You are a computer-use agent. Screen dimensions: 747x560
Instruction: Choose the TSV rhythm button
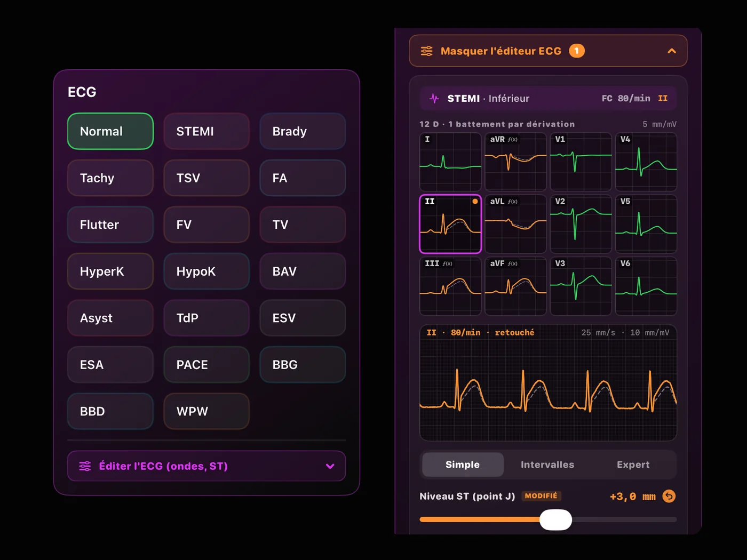[206, 178]
